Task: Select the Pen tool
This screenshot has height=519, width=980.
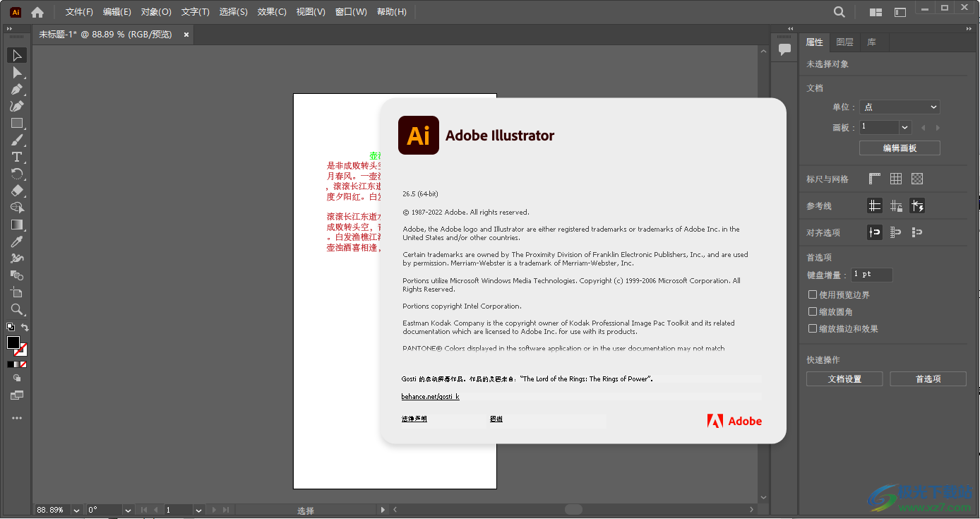Action: [x=17, y=89]
